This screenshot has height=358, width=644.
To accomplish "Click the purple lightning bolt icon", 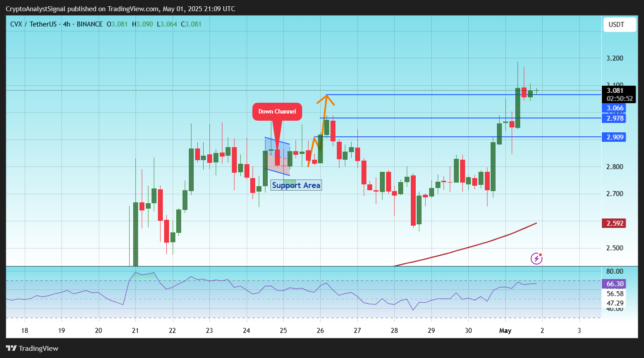I will (x=536, y=258).
